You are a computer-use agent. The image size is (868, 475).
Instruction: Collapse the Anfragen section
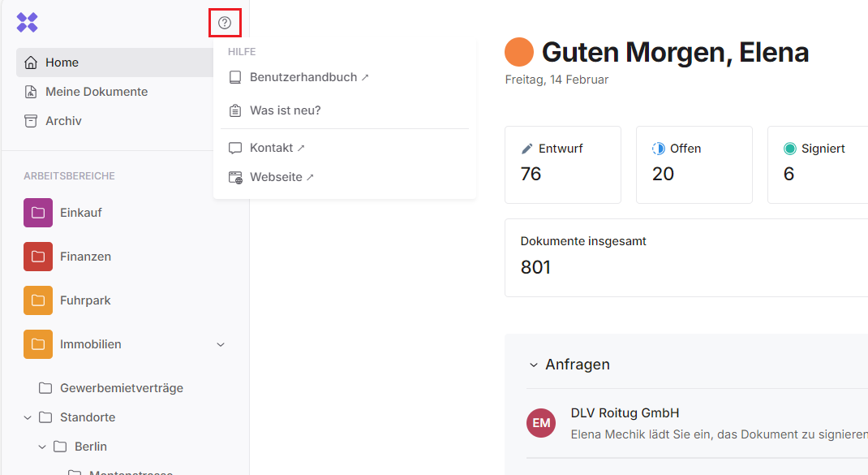(x=533, y=365)
